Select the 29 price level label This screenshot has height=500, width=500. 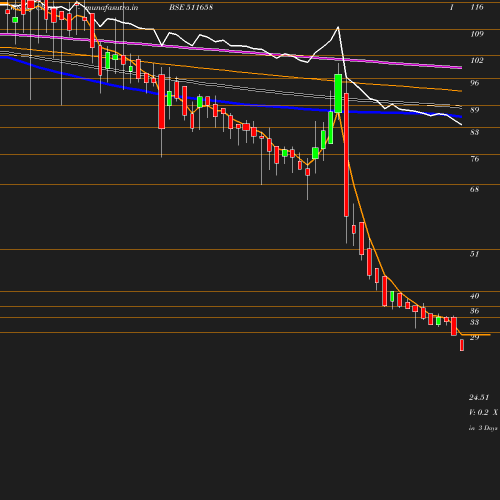pyautogui.click(x=474, y=337)
